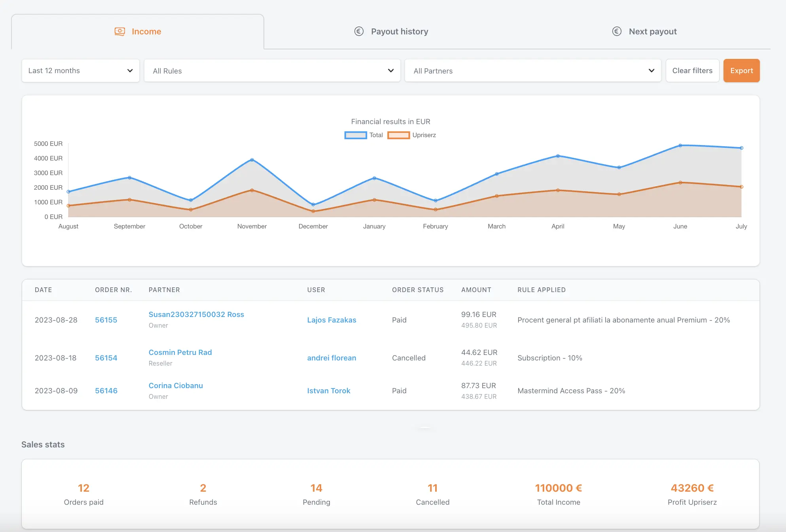This screenshot has height=532, width=786.
Task: Click the ORDER NR. column header
Action: coord(114,290)
